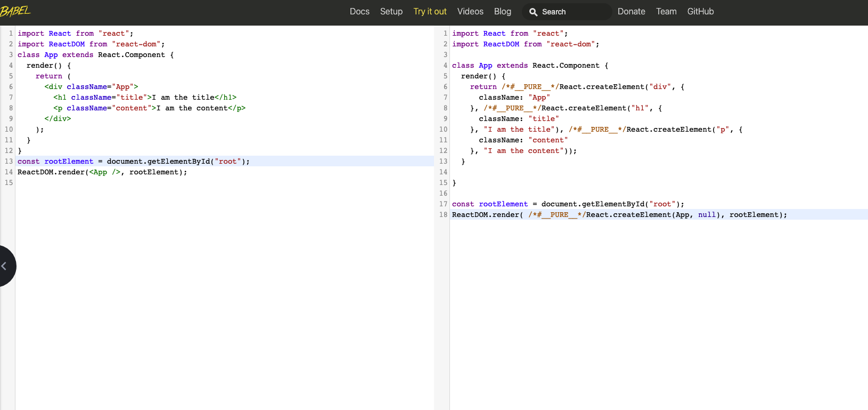Click ReactDOM.render(<App />, rootElement) line
This screenshot has width=868, height=410.
click(x=102, y=172)
